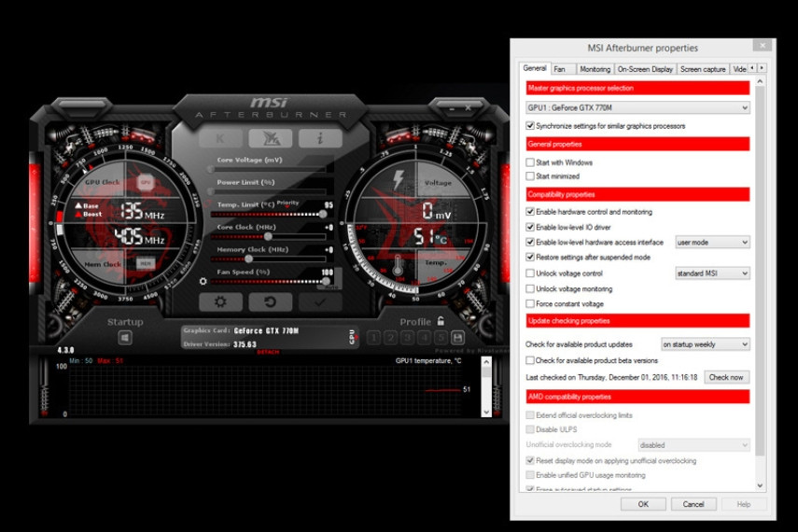Switch to the Screen capture tab

point(703,69)
